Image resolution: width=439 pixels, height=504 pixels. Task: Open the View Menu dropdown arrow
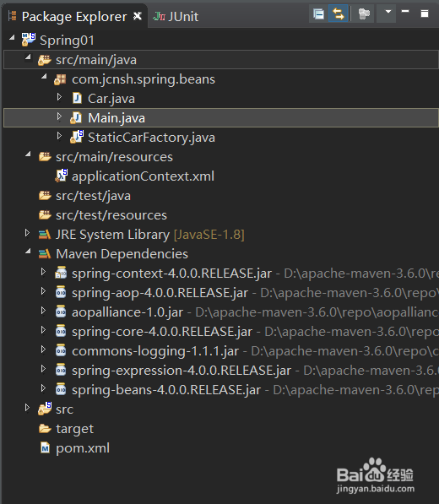coord(388,12)
